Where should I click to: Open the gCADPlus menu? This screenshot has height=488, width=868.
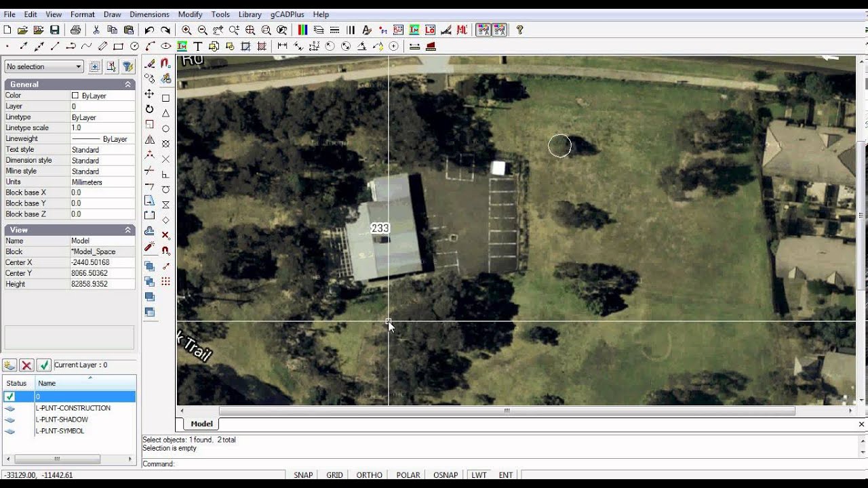pos(285,14)
